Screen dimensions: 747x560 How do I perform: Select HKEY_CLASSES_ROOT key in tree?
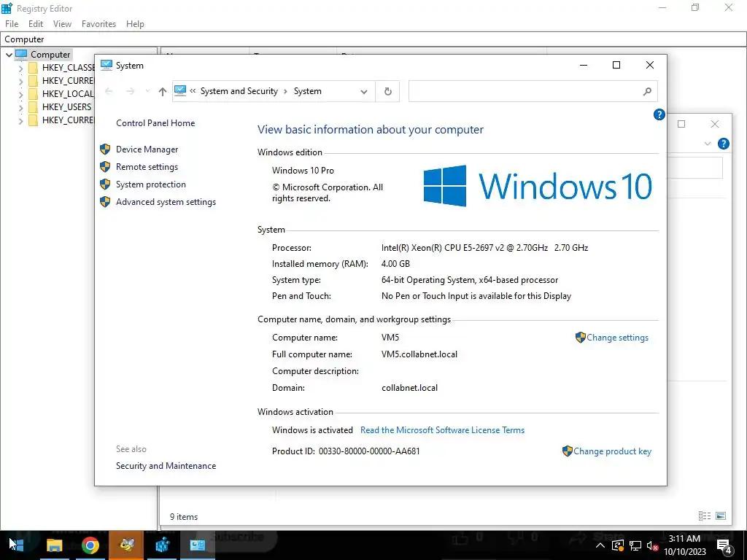point(68,68)
